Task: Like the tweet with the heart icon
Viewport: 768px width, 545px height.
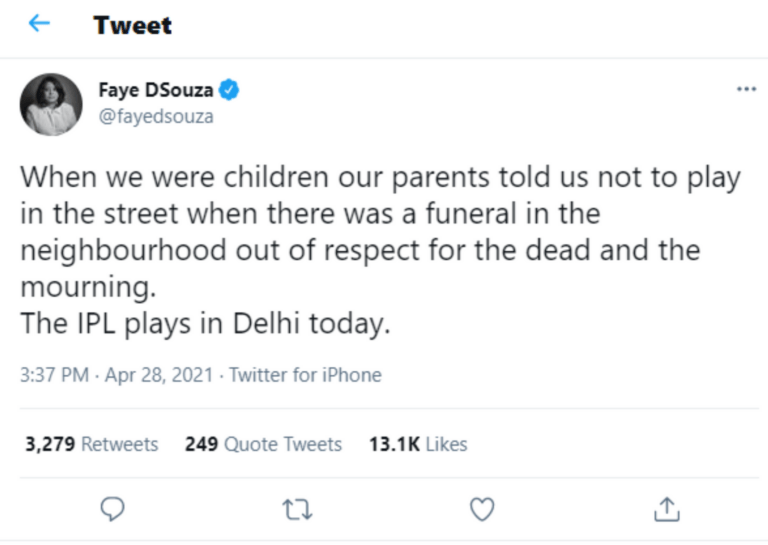Action: click(x=482, y=509)
